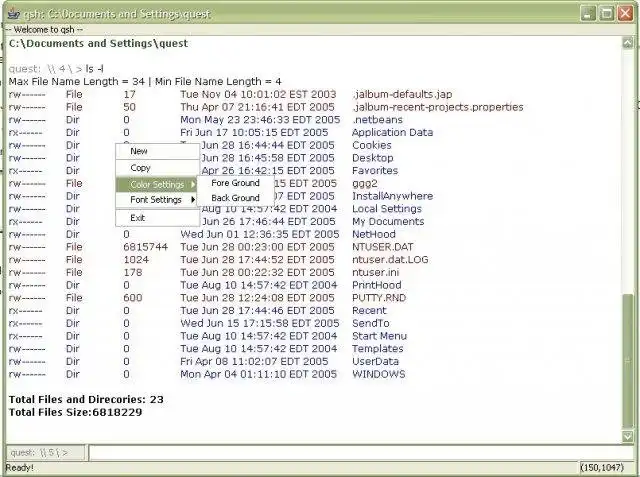Click the Templates directory name
The height and width of the screenshot is (477, 640).
click(x=378, y=348)
